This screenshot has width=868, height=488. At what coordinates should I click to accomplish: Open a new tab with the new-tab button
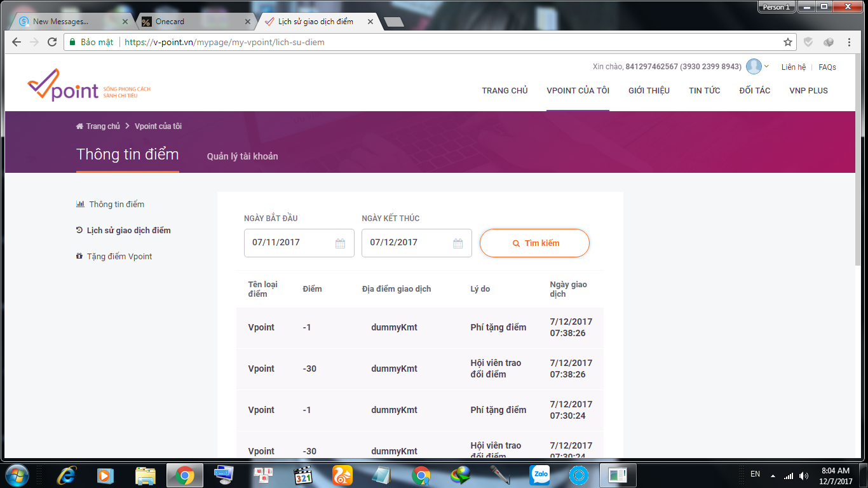click(x=394, y=22)
